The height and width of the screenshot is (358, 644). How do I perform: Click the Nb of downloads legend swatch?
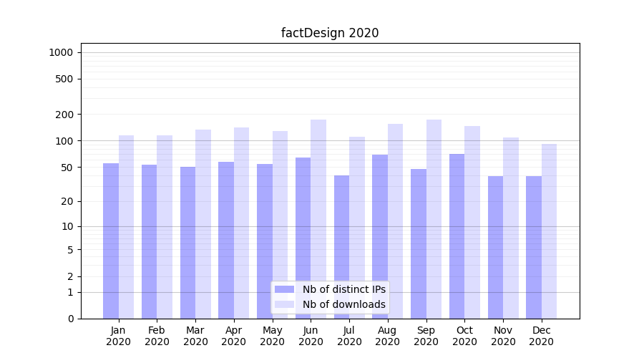tap(284, 304)
